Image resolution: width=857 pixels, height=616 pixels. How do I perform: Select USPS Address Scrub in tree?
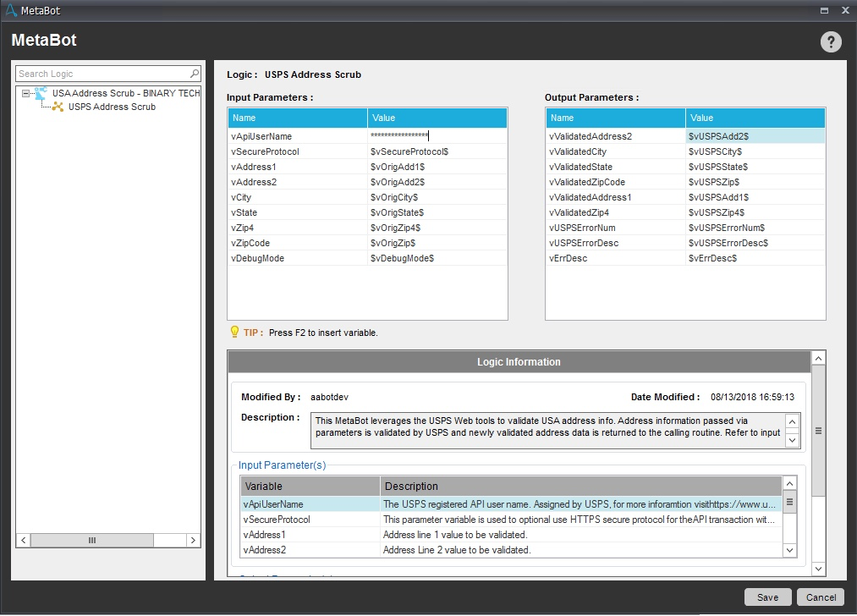pos(112,107)
